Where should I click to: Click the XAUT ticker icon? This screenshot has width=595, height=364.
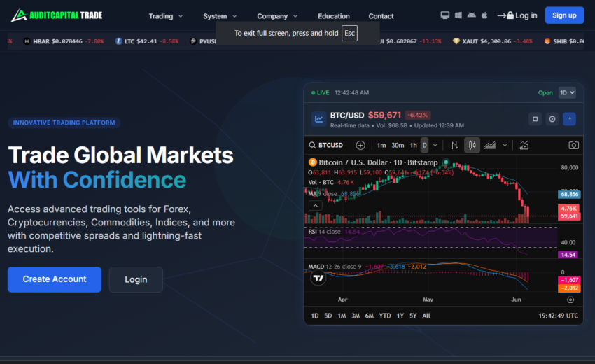pos(456,41)
